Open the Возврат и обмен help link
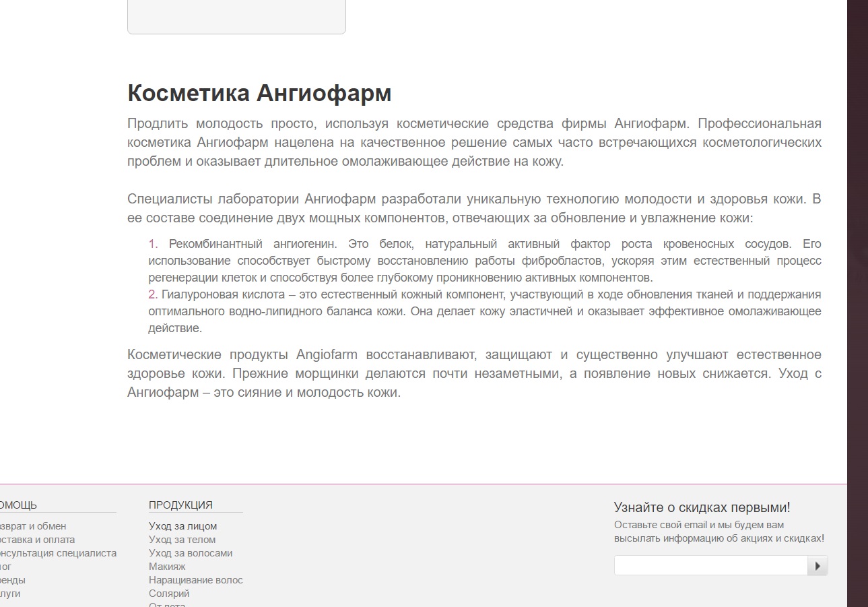 click(33, 526)
